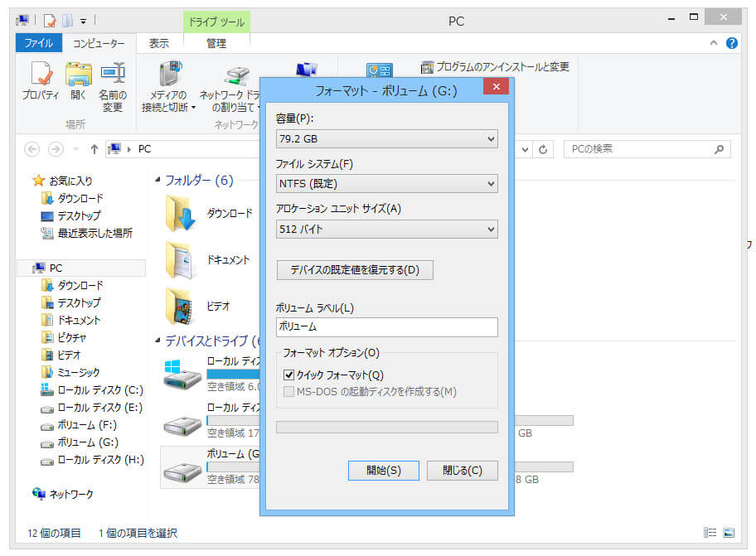Click the Windows system drive icon
This screenshot has width=756, height=556.
coord(182,375)
